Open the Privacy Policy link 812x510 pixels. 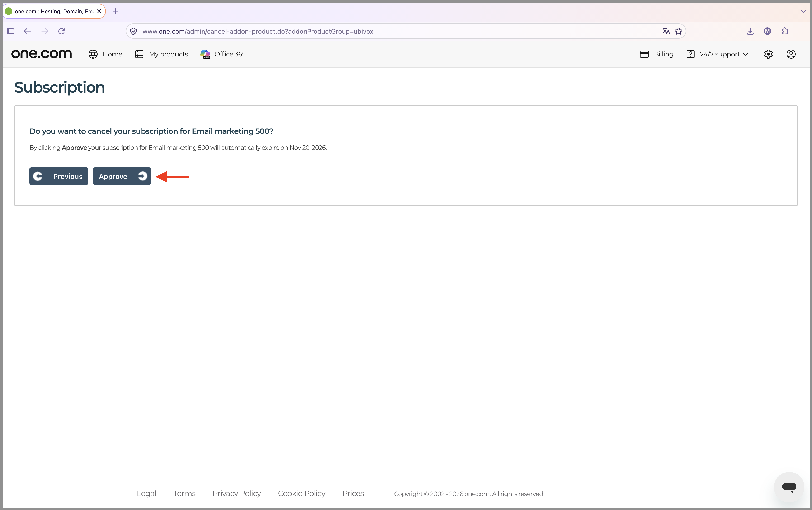(236, 493)
